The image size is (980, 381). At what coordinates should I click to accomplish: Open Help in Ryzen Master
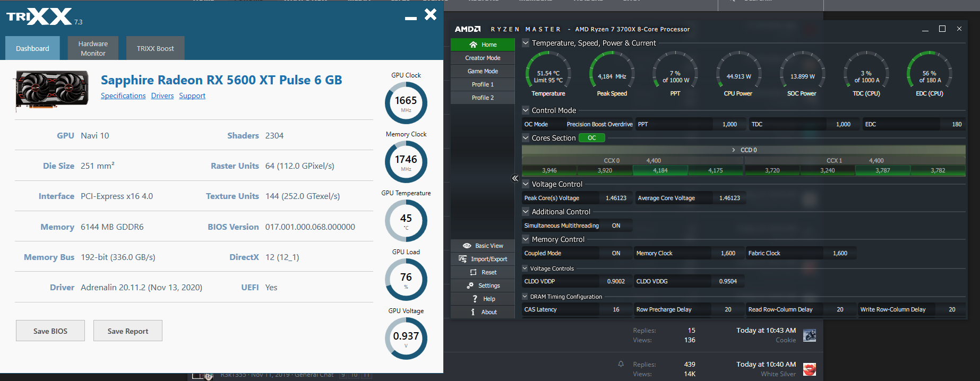click(483, 299)
